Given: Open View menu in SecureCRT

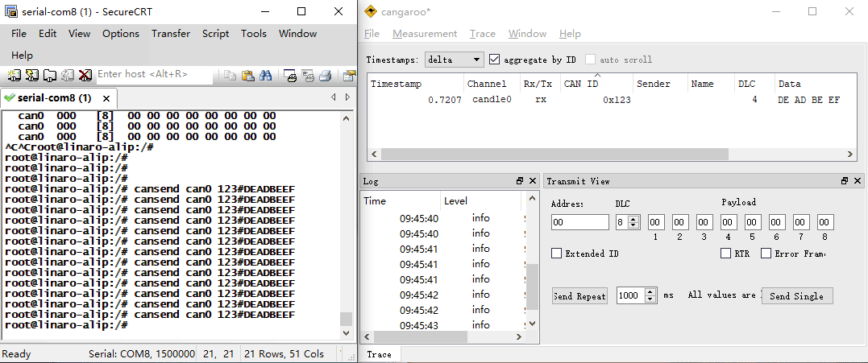Looking at the screenshot, I should click(79, 34).
